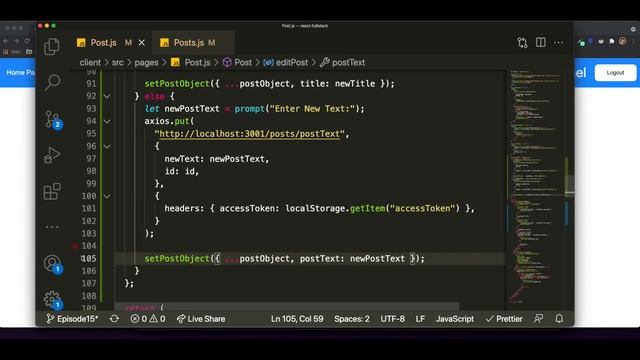Split the editor to the right
Screen dimensions: 640x360
point(541,42)
